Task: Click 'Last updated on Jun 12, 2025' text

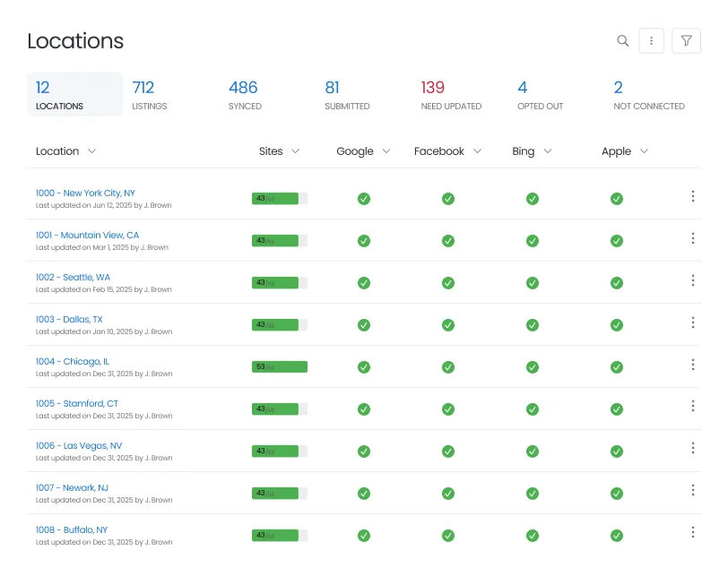Action: [84, 205]
